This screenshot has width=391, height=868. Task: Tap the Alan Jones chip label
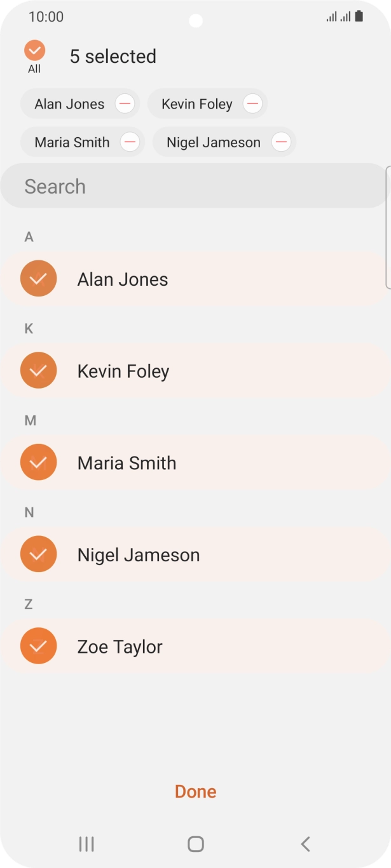click(x=69, y=104)
